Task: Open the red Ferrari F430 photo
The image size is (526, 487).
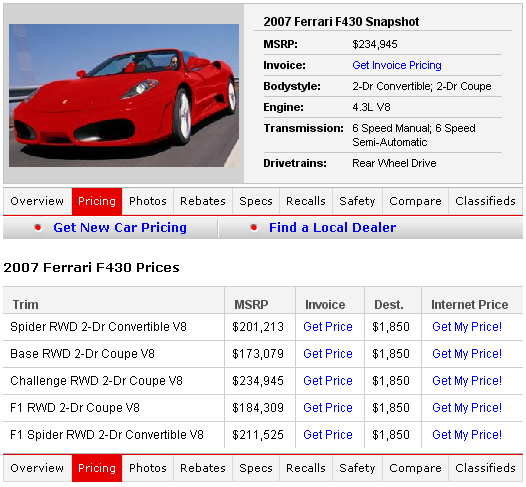Action: (124, 95)
